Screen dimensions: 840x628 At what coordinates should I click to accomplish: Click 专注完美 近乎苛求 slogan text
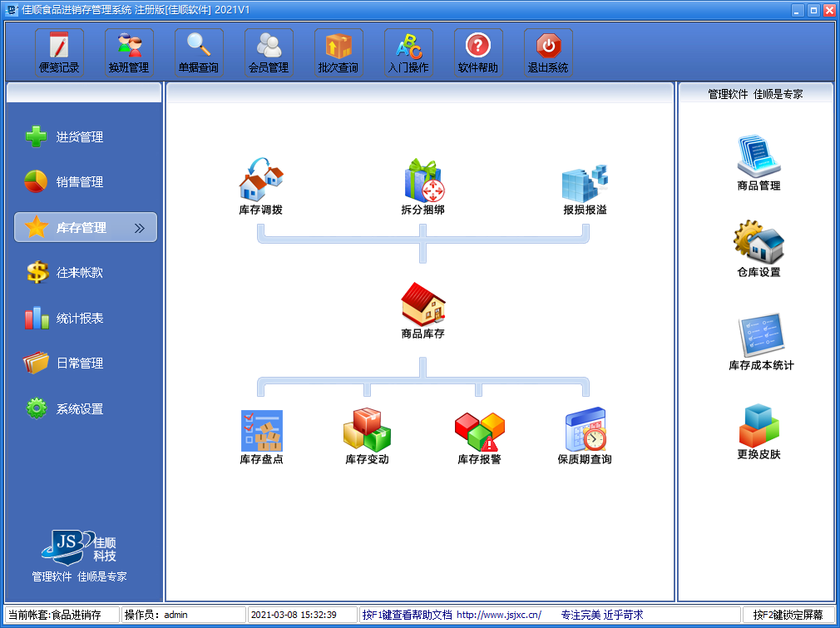(x=602, y=615)
